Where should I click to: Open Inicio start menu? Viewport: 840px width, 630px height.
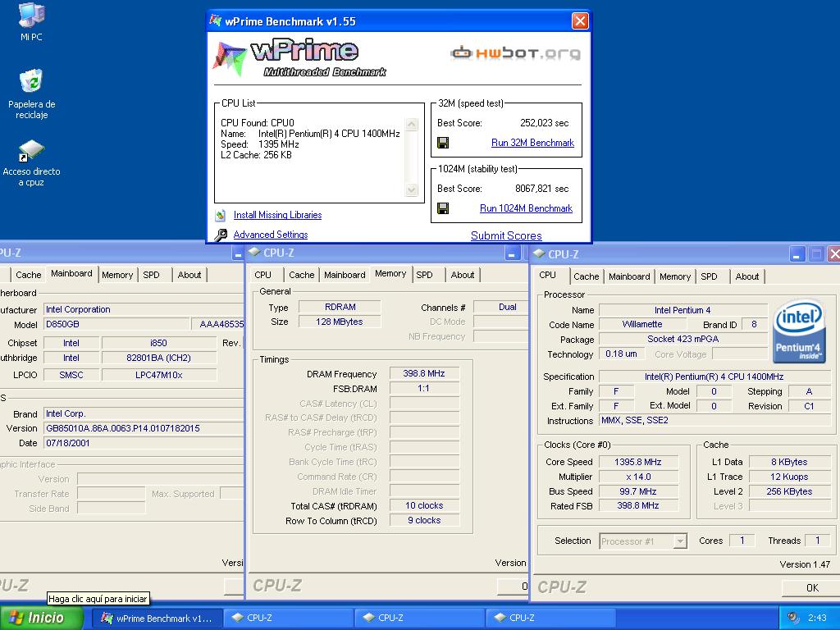42,618
